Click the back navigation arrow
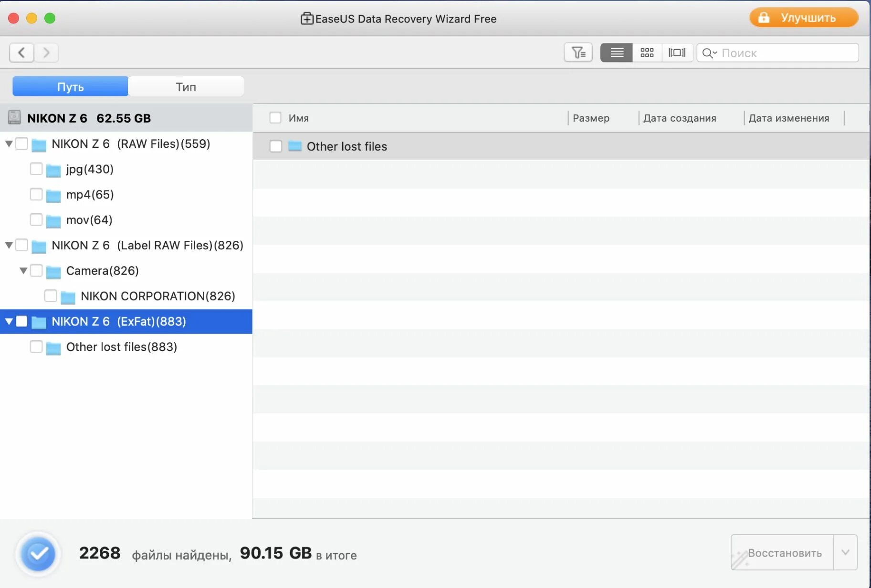 21,52
